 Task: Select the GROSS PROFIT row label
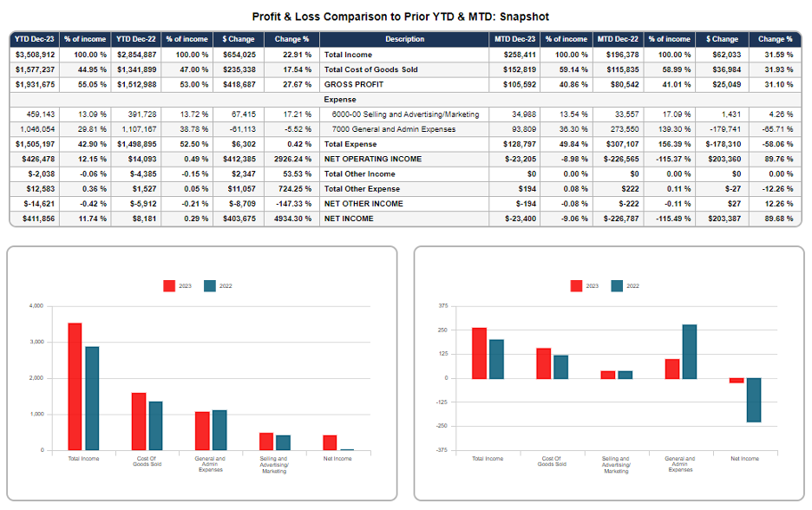pos(354,84)
